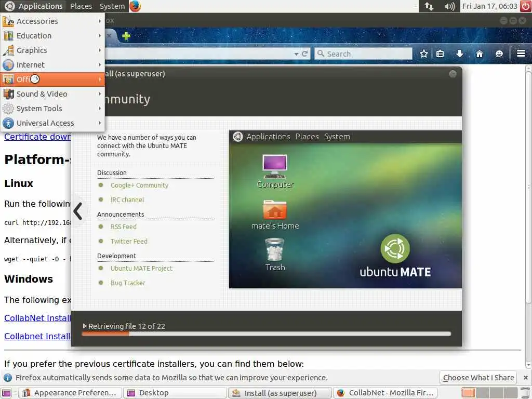Screen dimensions: 532x399
Task: Open the volume control tray icon
Action: 449,6
